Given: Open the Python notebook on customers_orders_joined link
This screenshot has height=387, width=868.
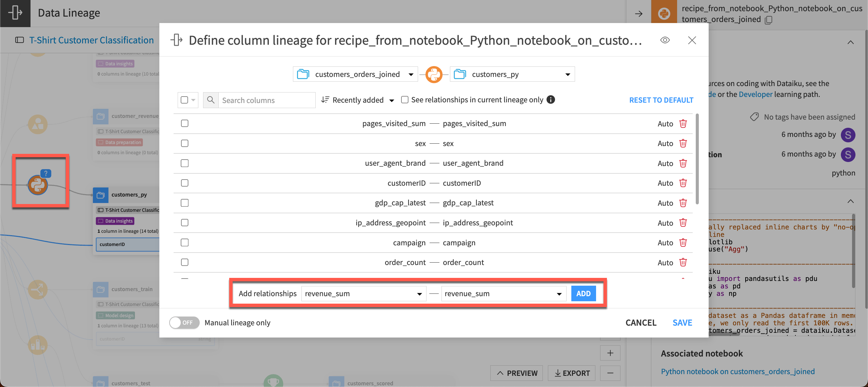Looking at the screenshot, I should coord(738,371).
